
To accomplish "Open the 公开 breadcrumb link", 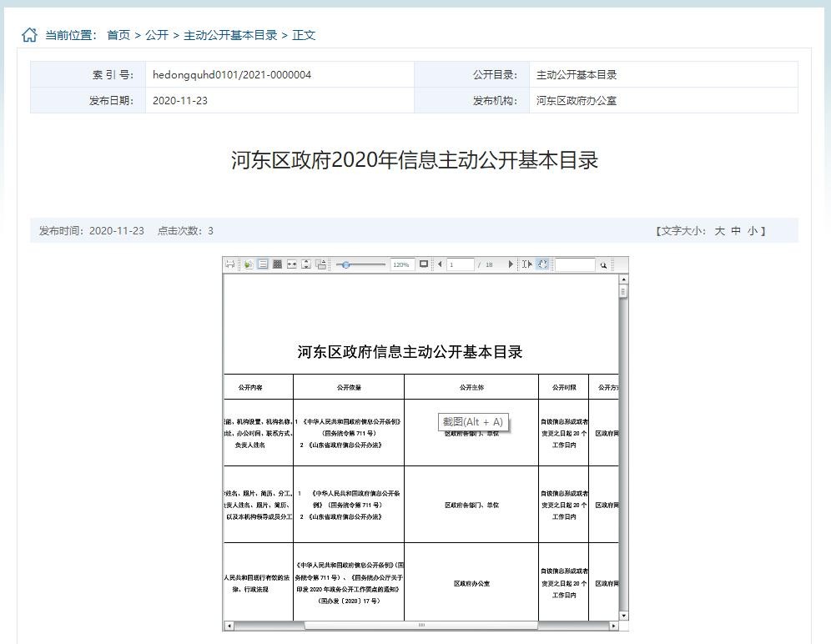I will click(x=157, y=35).
